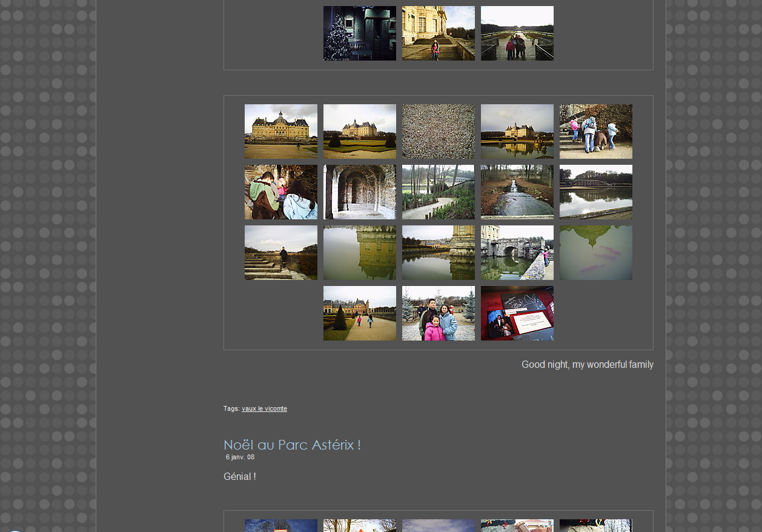Open the chateau with topiary hedges thumbnail
The height and width of the screenshot is (532, 762).
[x=359, y=131]
